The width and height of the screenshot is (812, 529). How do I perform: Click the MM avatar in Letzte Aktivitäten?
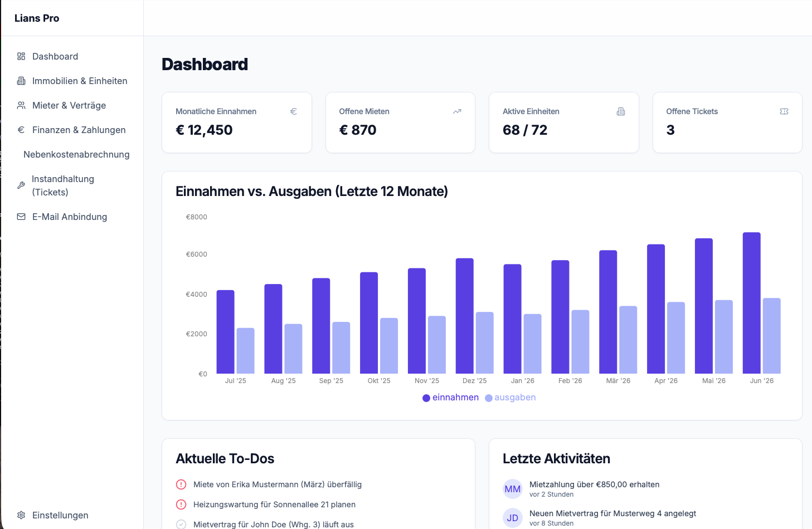512,489
